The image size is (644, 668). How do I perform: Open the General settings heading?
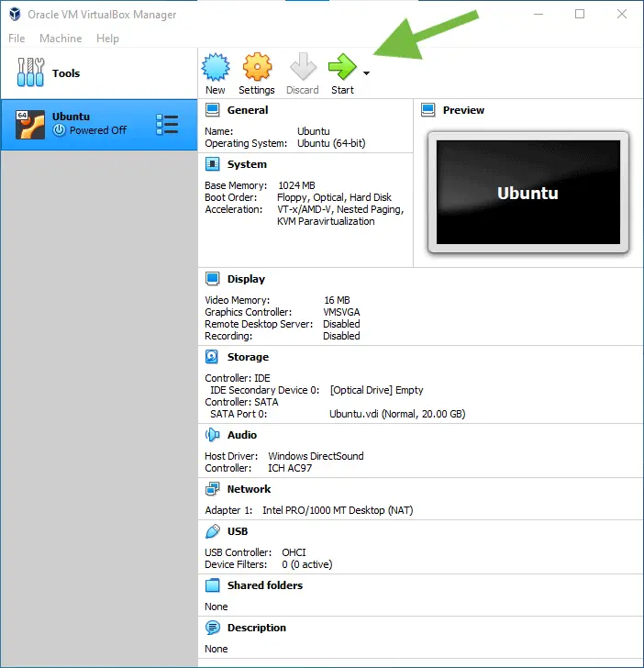[248, 110]
